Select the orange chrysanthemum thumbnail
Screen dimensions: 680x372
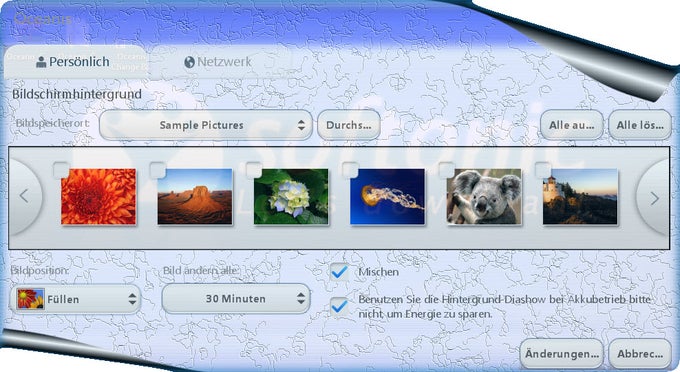pyautogui.click(x=98, y=196)
